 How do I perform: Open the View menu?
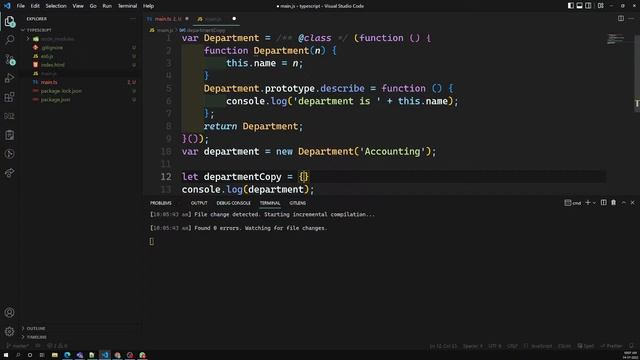point(78,6)
